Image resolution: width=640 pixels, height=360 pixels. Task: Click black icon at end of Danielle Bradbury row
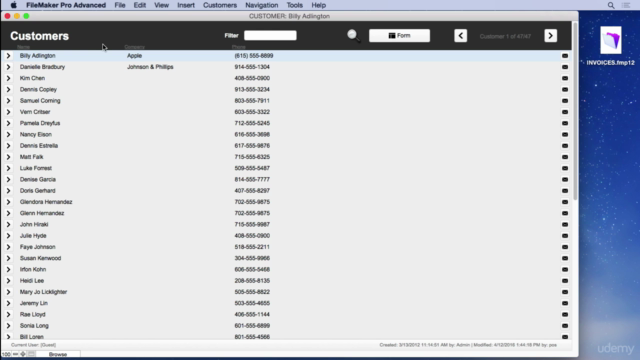click(565, 67)
